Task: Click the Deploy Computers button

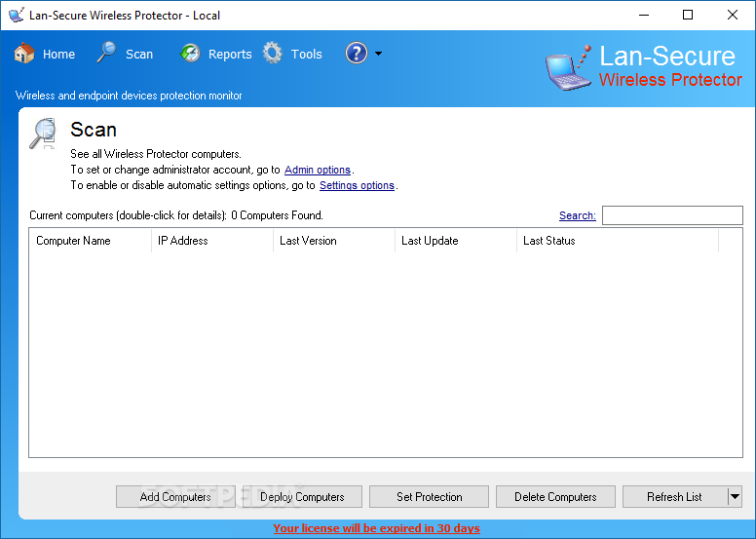Action: [x=302, y=496]
